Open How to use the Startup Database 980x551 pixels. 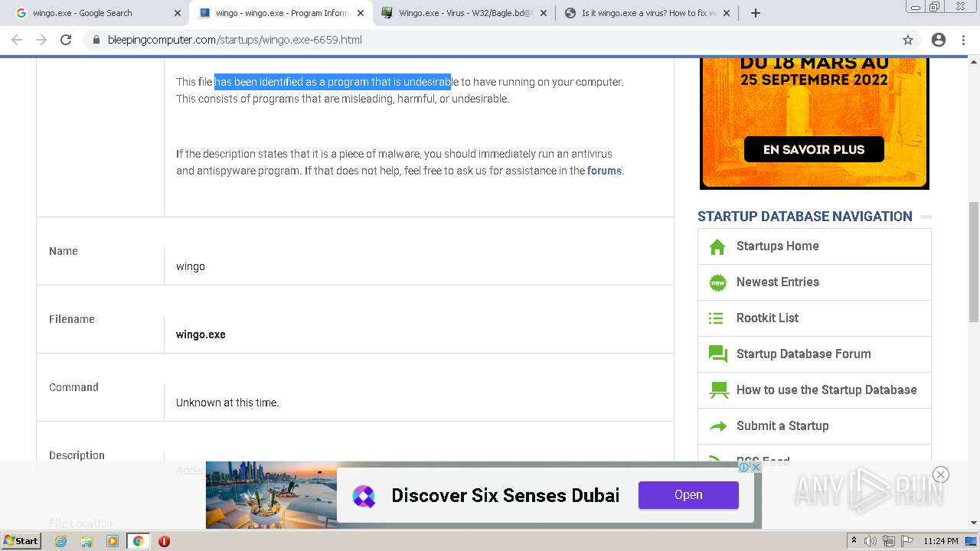(826, 390)
